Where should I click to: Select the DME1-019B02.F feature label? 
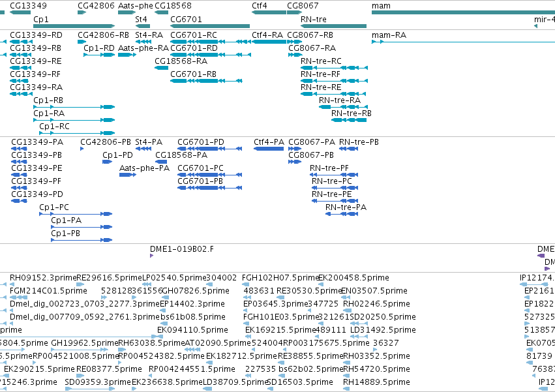point(182,249)
